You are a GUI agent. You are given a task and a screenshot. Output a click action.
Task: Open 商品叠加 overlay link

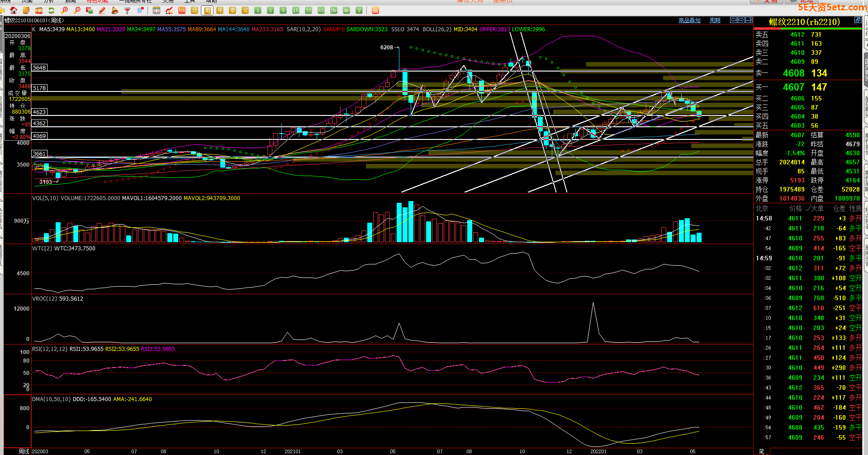pyautogui.click(x=690, y=20)
